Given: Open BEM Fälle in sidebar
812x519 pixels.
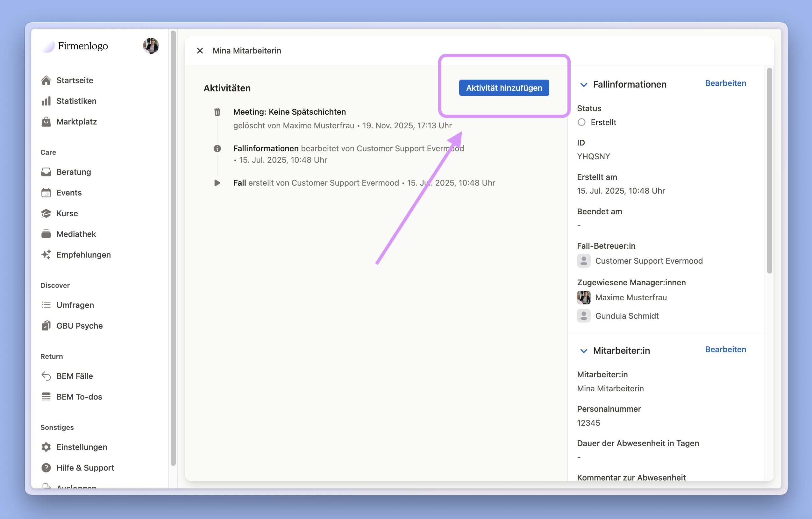Looking at the screenshot, I should [75, 376].
